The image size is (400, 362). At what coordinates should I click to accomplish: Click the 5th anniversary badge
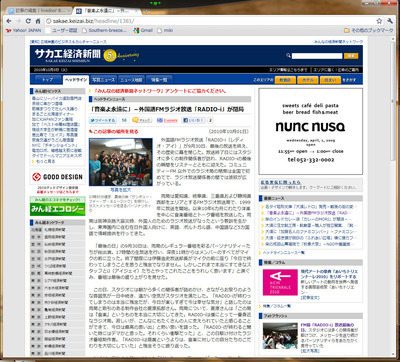click(x=121, y=55)
